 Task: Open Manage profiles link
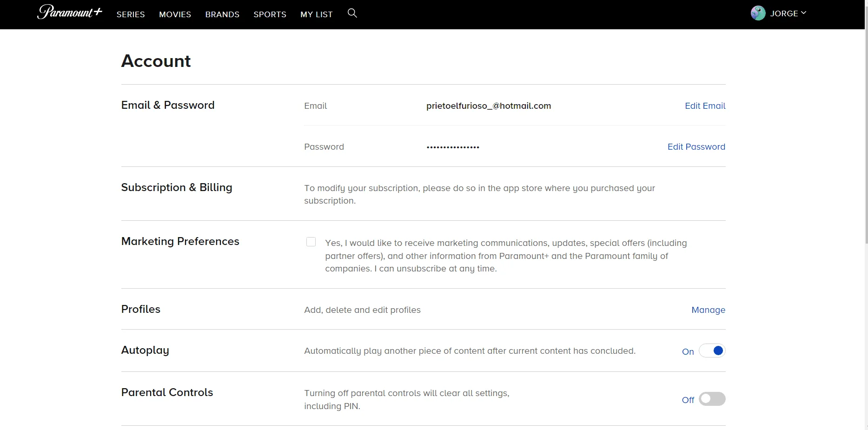[x=708, y=310]
